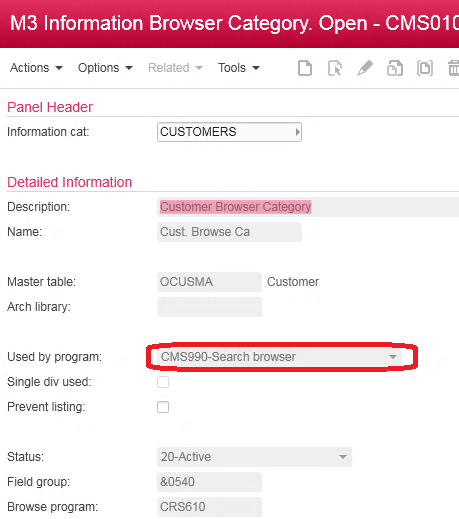Click the pencil Change icon

tap(365, 68)
